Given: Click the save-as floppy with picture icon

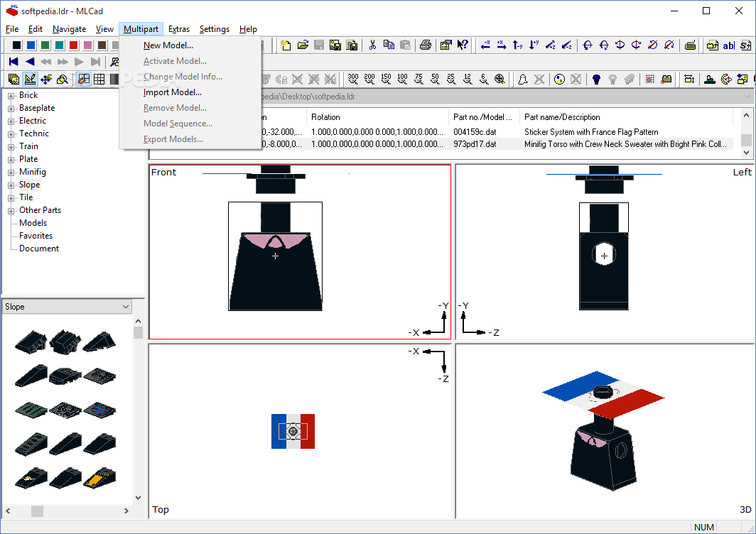Looking at the screenshot, I should click(x=335, y=45).
